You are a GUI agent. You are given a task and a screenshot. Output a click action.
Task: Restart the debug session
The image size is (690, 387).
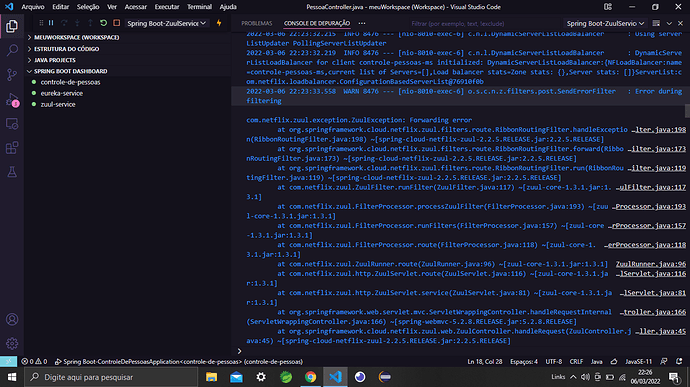pyautogui.click(x=103, y=23)
